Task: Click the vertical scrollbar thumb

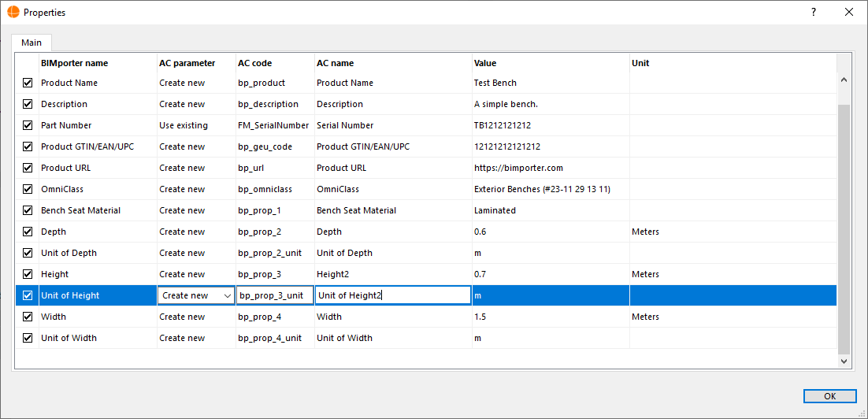Action: coord(844,229)
